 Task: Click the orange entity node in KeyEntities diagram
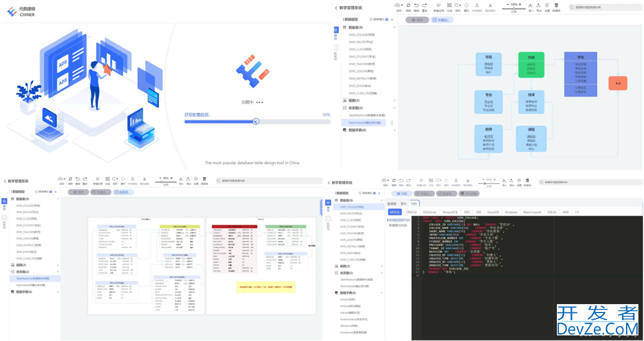618,83
